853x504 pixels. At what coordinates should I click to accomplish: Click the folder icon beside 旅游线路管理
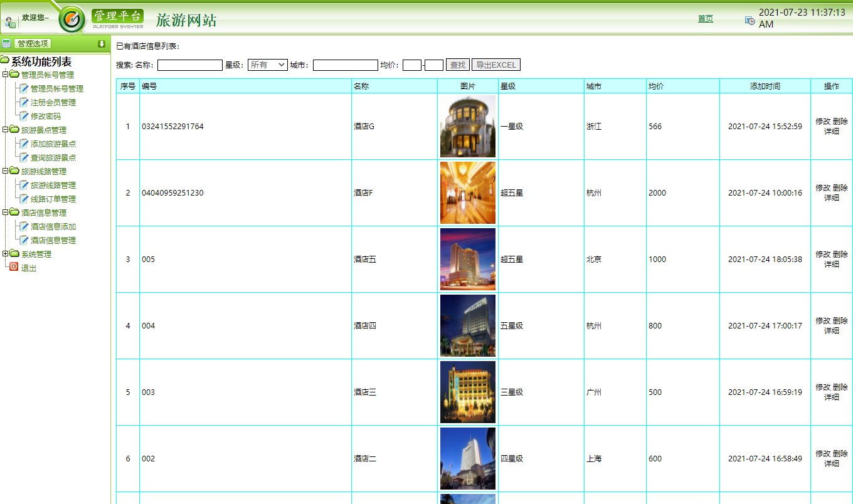[x=14, y=171]
